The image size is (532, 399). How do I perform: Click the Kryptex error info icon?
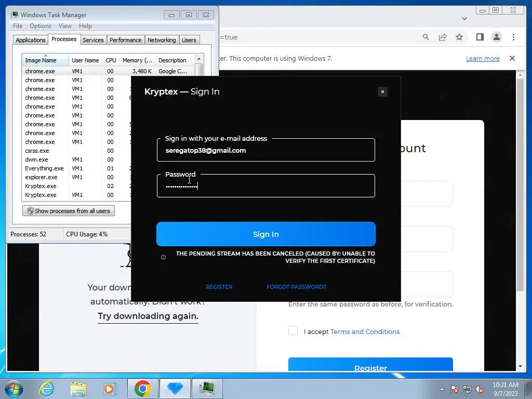tap(163, 257)
